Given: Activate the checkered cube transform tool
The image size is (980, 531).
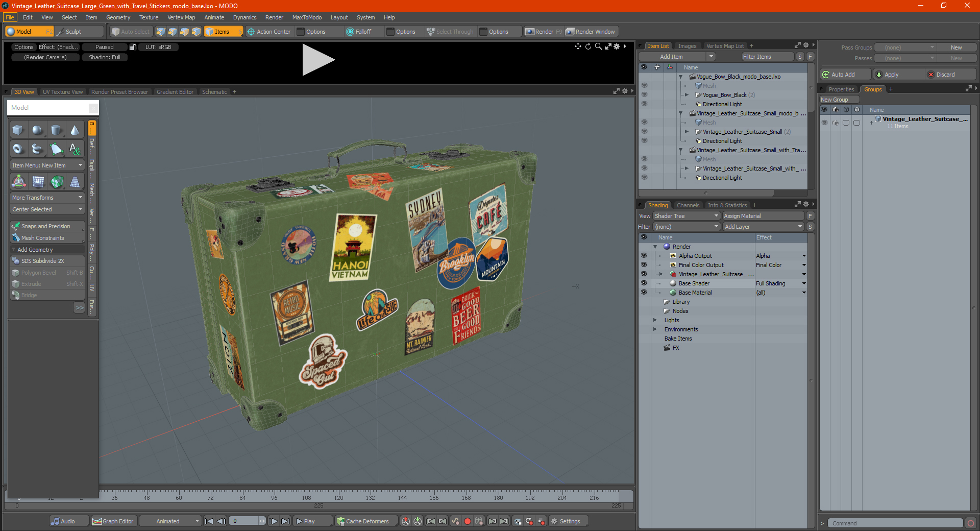Looking at the screenshot, I should coord(57,181).
